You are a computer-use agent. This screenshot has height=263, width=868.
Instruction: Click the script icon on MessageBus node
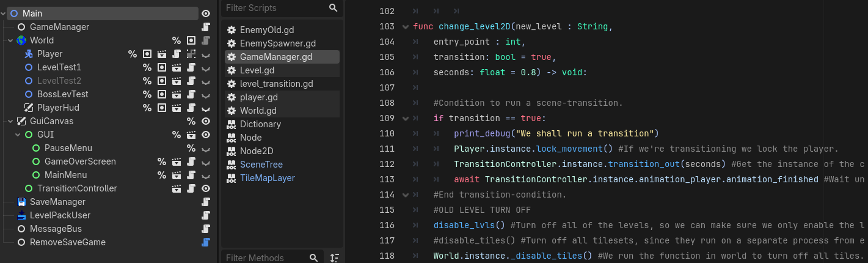[206, 229]
